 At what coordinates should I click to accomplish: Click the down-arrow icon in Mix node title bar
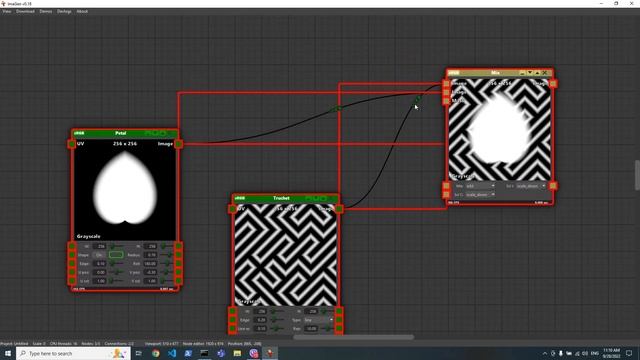pyautogui.click(x=530, y=73)
